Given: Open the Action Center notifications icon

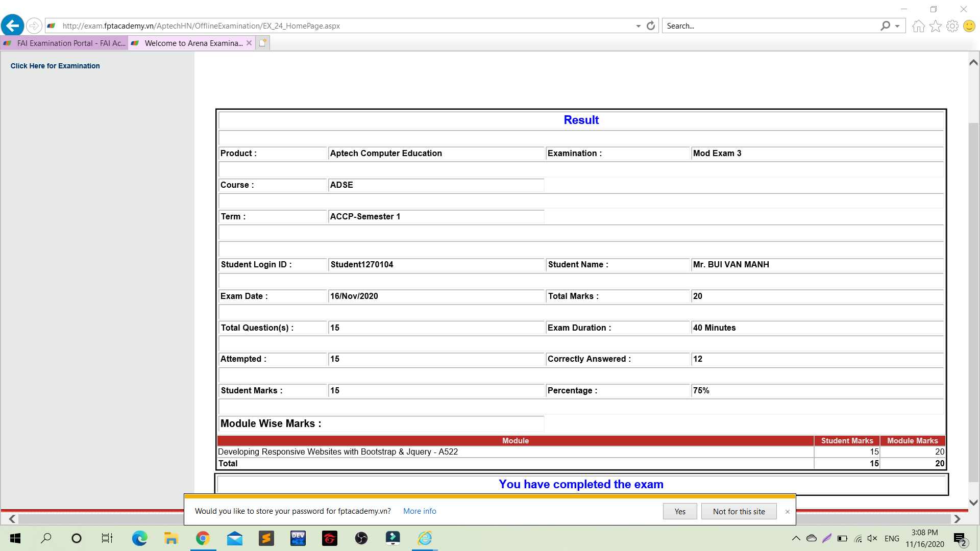Looking at the screenshot, I should 960,538.
